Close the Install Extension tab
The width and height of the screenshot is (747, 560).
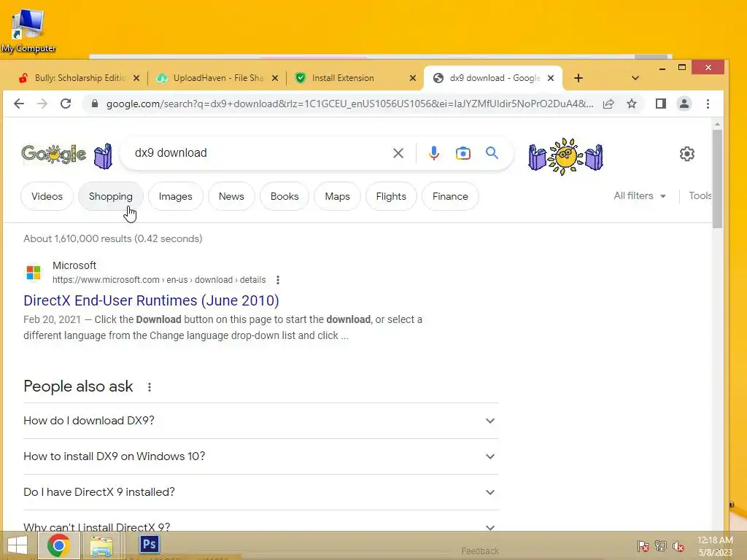click(413, 78)
